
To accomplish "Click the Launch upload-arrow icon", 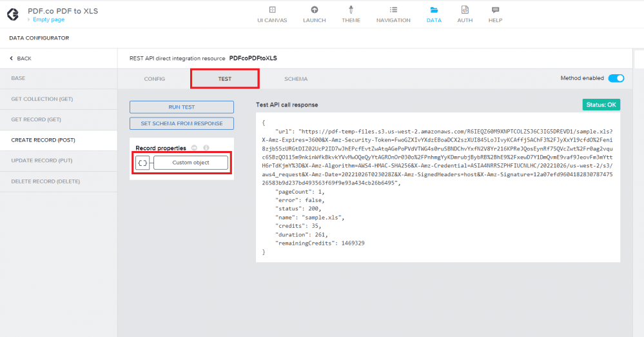I will pyautogui.click(x=314, y=10).
